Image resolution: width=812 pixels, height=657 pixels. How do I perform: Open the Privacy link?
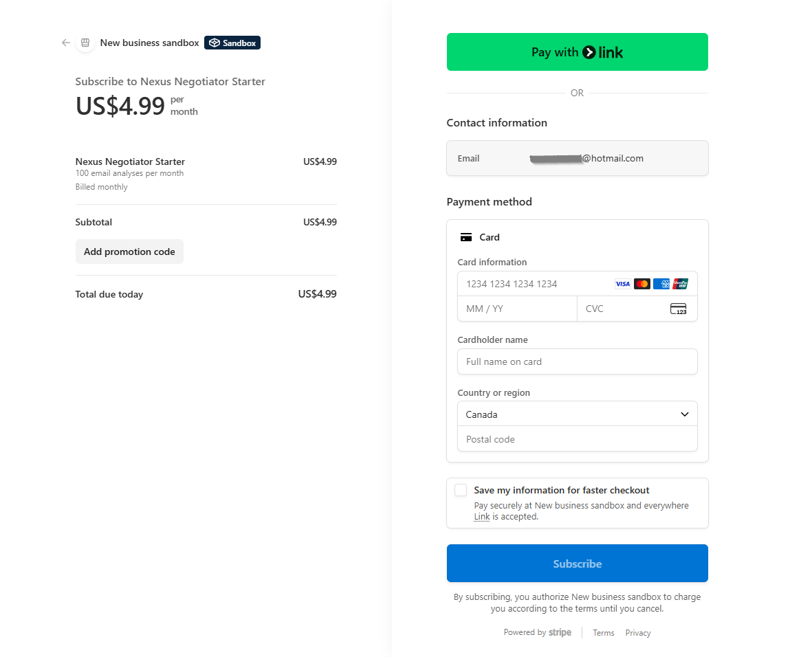[x=638, y=633]
